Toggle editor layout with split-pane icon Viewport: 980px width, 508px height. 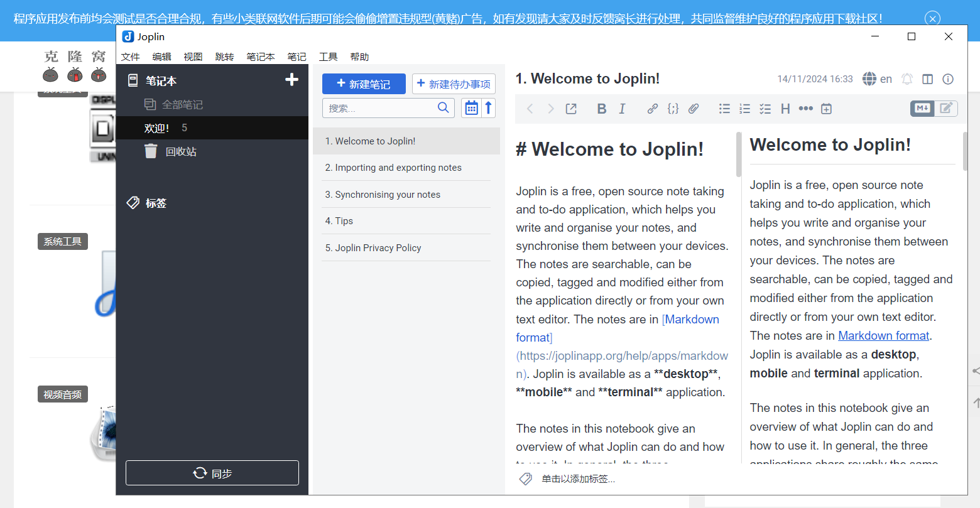pos(928,78)
